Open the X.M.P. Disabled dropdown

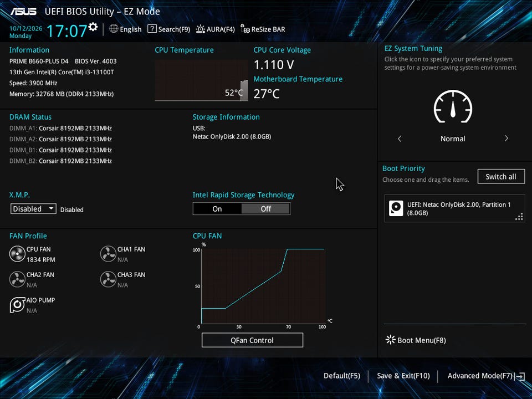[33, 209]
